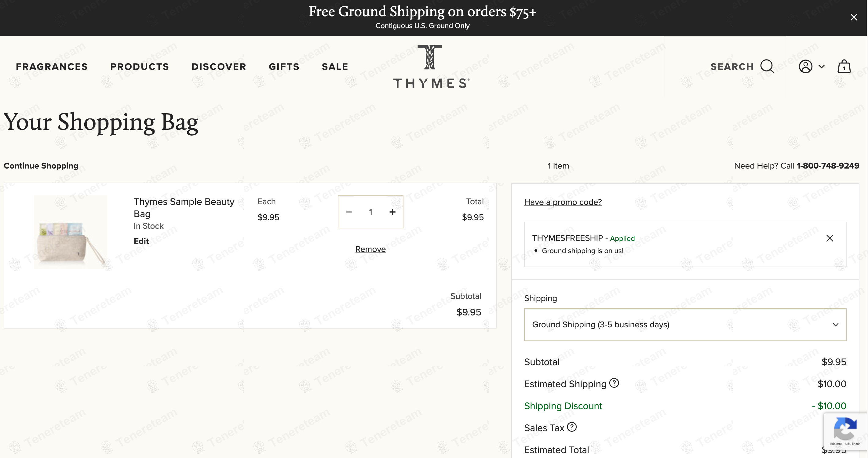Open the Sale menu
This screenshot has height=458, width=868.
coord(335,67)
